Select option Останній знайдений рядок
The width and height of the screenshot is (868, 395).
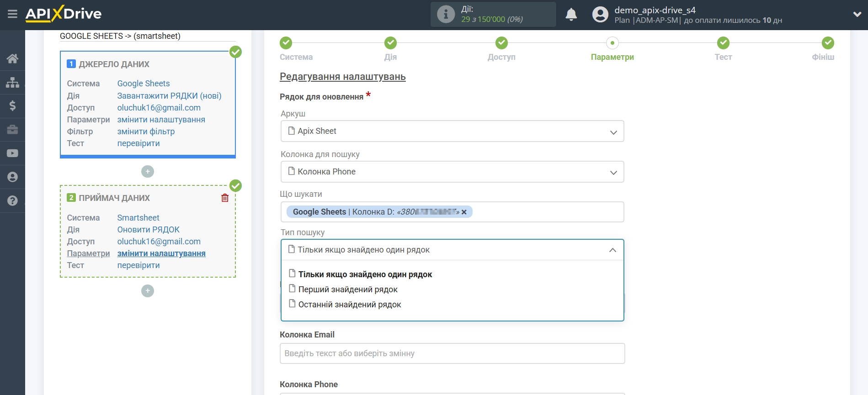coord(350,305)
